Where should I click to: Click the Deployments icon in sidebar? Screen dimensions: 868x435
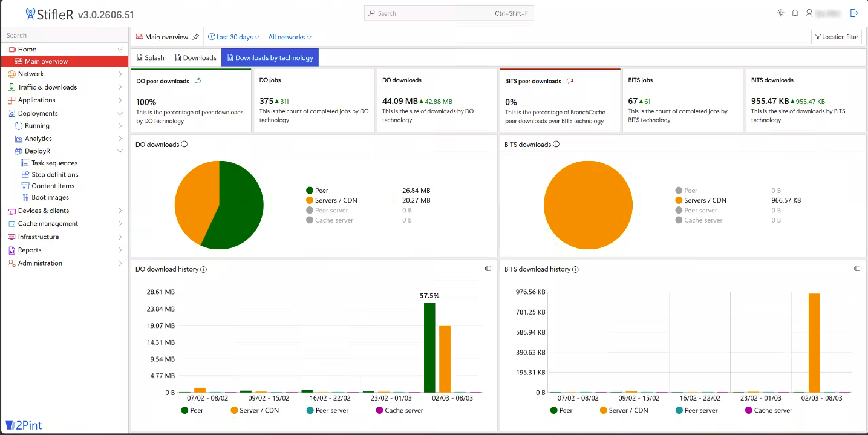[x=11, y=113]
